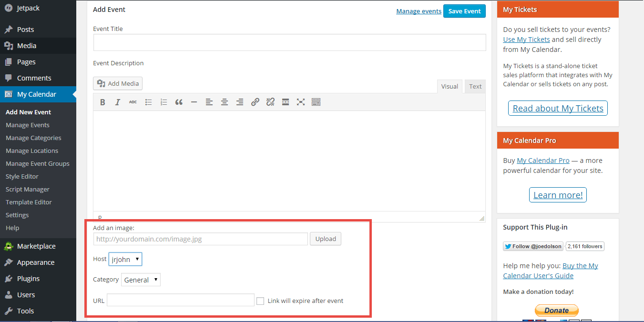Click the Pages sidebar icon
644x322 pixels.
coord(9,62)
